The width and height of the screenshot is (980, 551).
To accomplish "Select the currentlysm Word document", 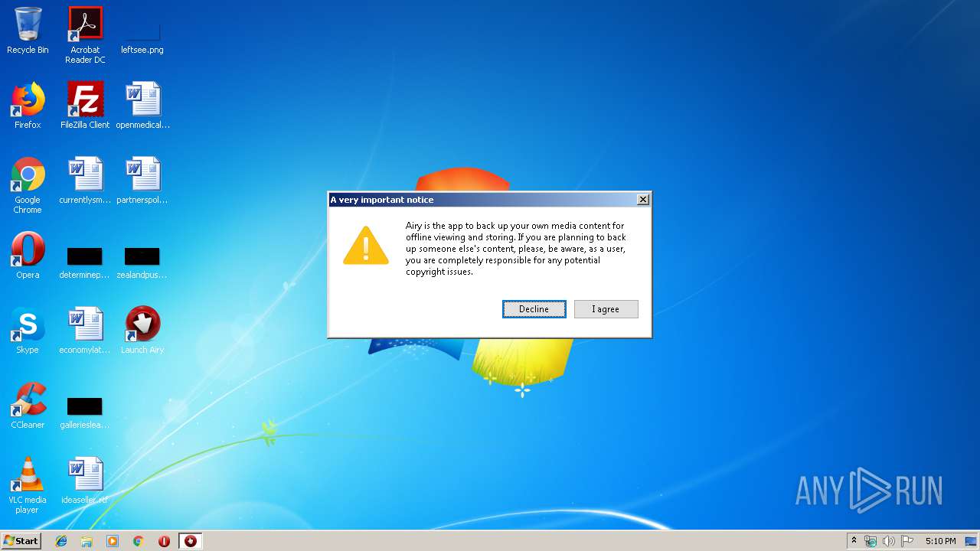I will 85,181.
